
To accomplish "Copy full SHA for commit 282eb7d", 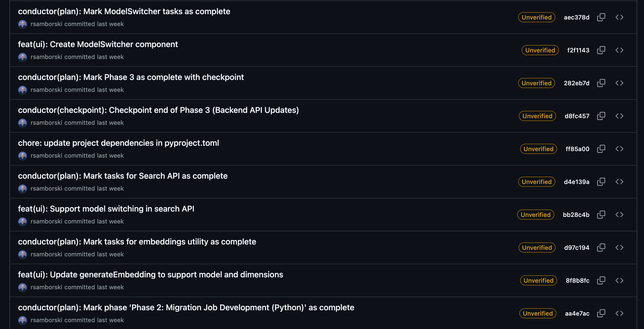I will [601, 83].
